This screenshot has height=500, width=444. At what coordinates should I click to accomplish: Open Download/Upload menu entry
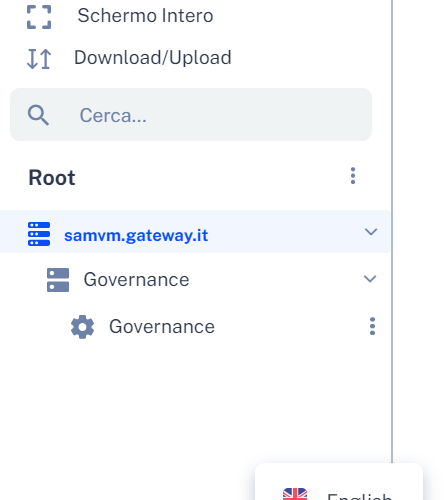152,58
